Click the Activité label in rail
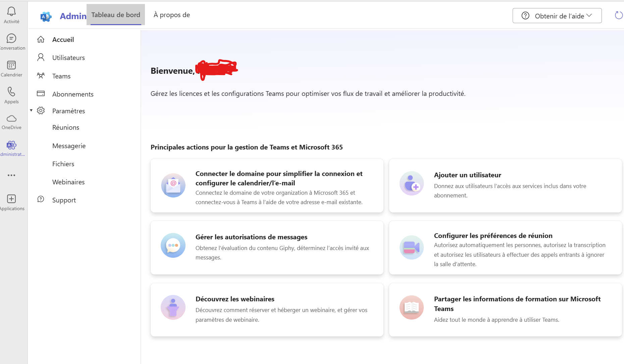This screenshot has width=624, height=364. [11, 21]
